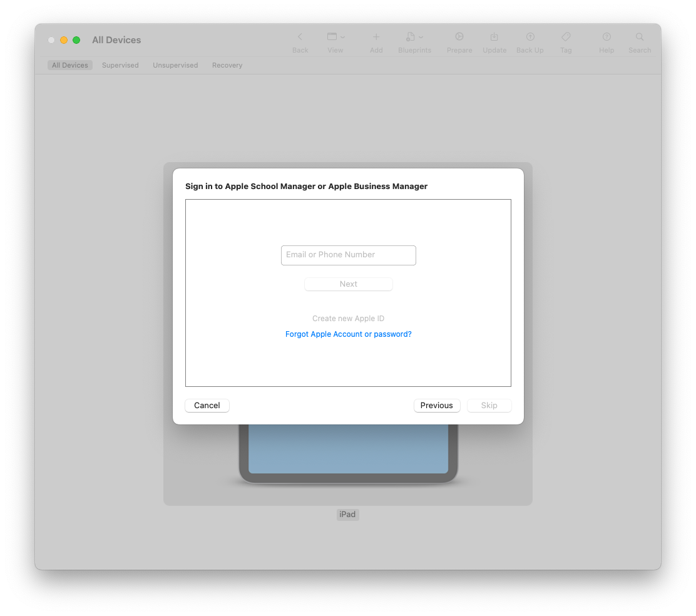Click the yellow minimize window button

pos(64,40)
